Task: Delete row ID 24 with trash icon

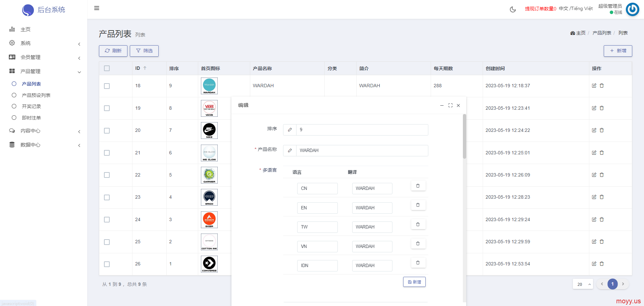Action: point(602,219)
